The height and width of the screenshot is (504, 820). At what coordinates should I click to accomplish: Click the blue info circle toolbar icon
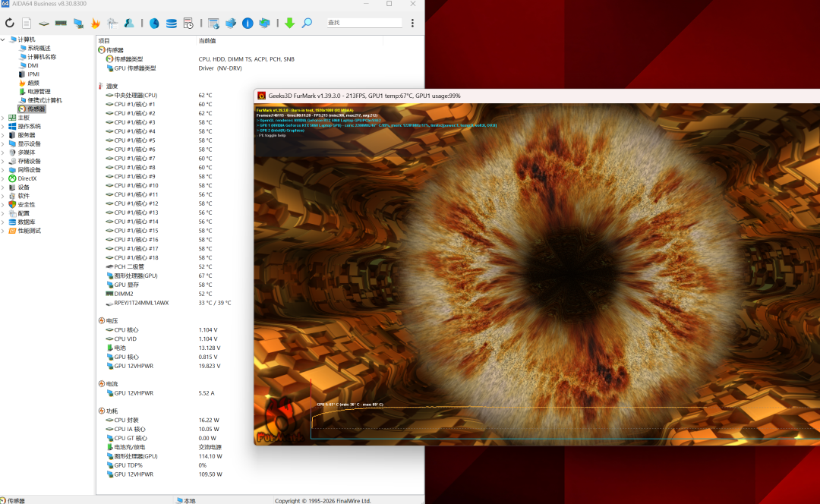coord(248,23)
